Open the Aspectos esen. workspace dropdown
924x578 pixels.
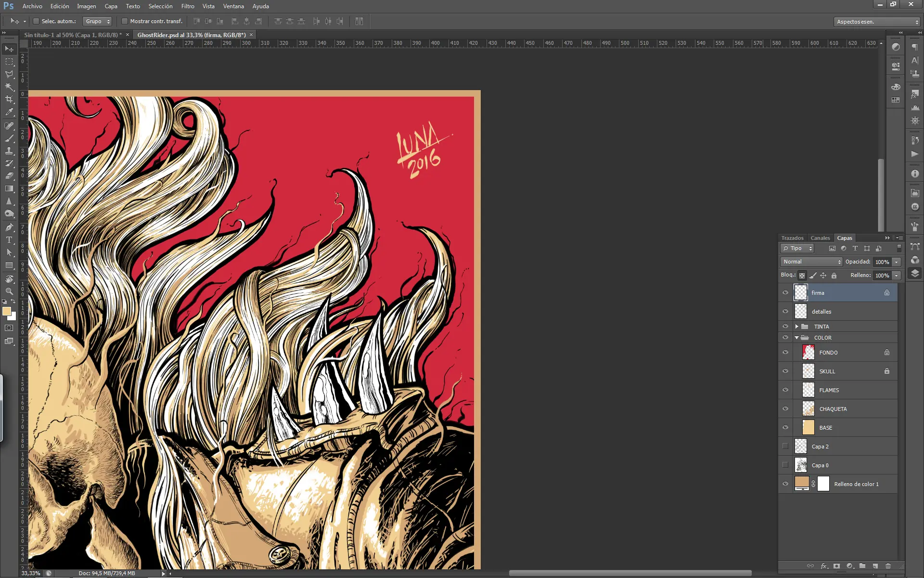coord(877,22)
